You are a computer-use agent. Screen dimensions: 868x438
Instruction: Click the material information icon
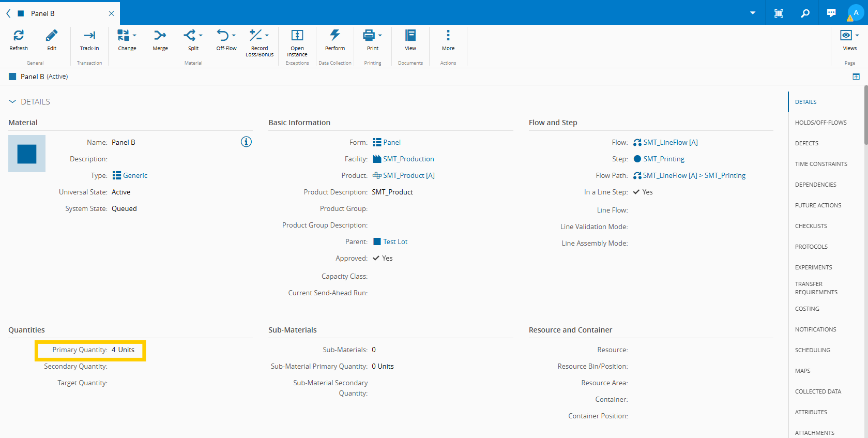(247, 142)
